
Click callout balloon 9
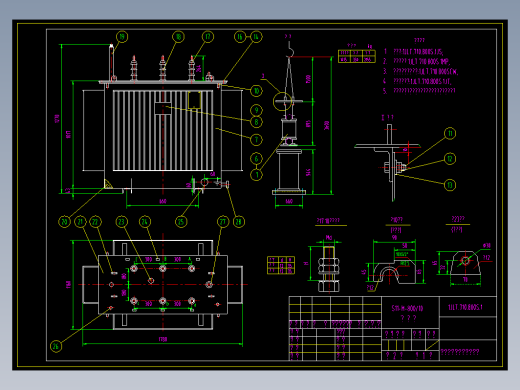pos(256,110)
